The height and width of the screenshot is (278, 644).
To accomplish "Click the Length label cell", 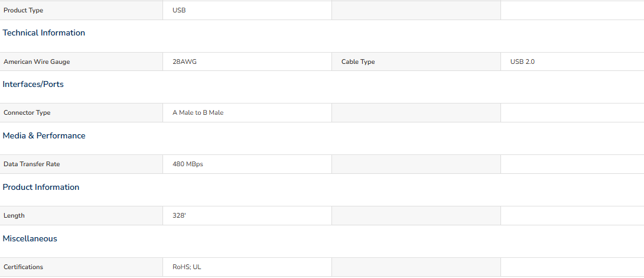I will click(82, 215).
